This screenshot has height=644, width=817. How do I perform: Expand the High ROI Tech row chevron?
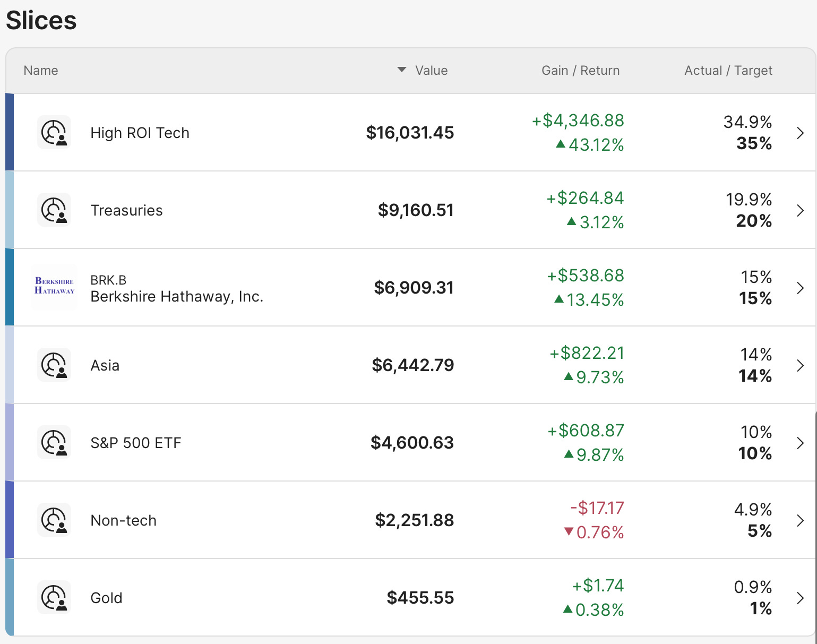(801, 133)
